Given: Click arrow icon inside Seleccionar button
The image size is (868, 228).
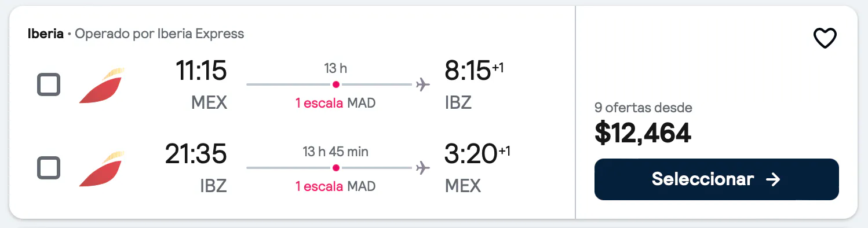Looking at the screenshot, I should point(773,179).
